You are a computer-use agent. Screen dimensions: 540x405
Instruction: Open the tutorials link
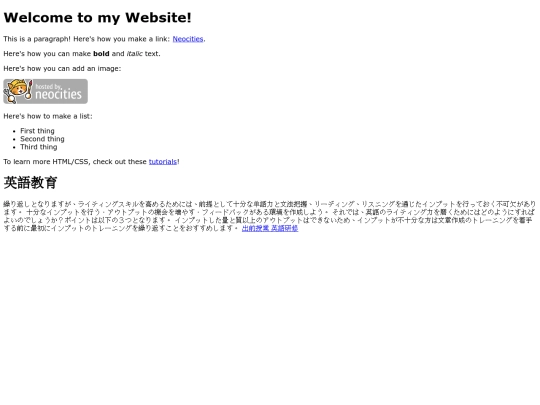point(163,162)
